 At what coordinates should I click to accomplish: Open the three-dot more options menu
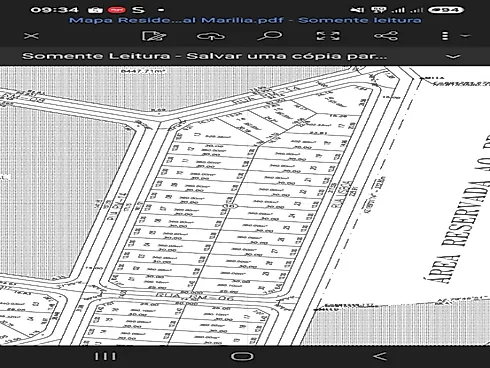pyautogui.click(x=445, y=36)
